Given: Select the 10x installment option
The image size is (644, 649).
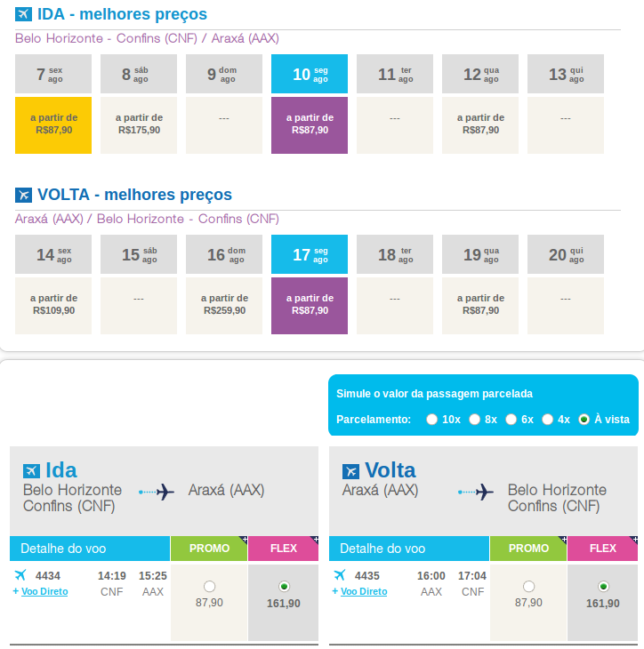Looking at the screenshot, I should point(431,419).
